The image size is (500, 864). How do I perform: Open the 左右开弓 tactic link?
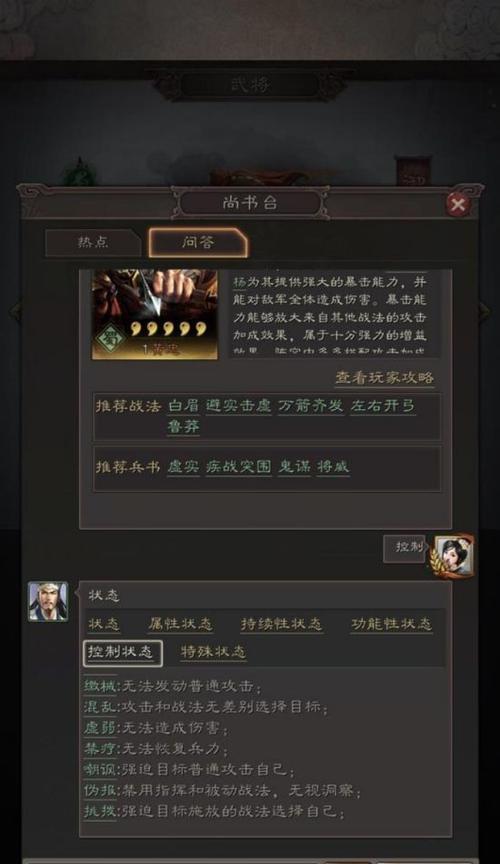tap(383, 406)
